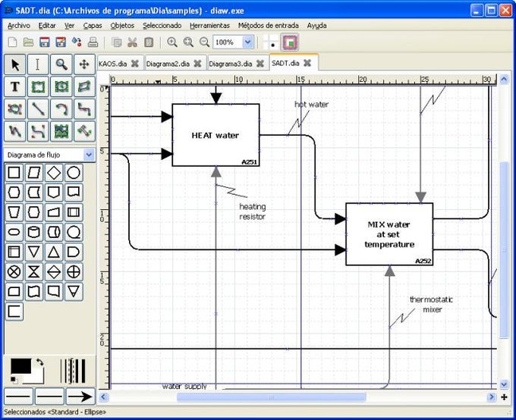Select the Zigzag line tool
This screenshot has width=516, height=420.
[84, 109]
